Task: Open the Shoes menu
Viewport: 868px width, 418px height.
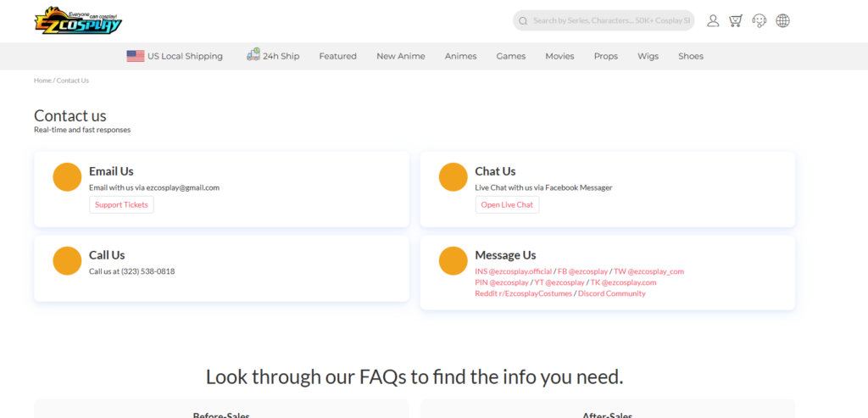Action: coord(691,56)
